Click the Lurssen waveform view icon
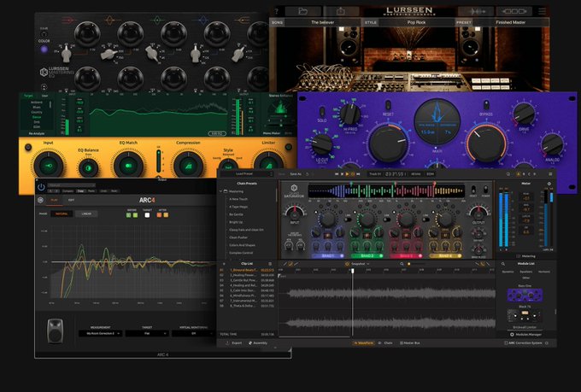 (478, 11)
